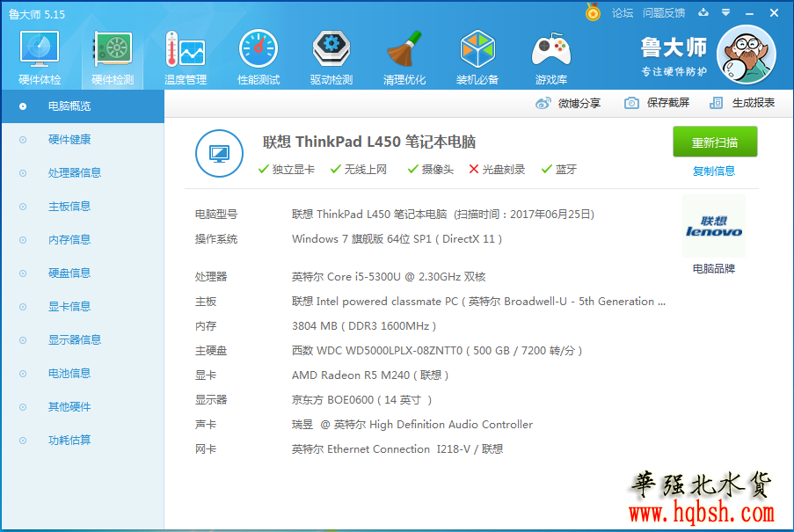The image size is (794, 532).
Task: Open the title bar dropdown menu arrow
Action: coord(725,12)
